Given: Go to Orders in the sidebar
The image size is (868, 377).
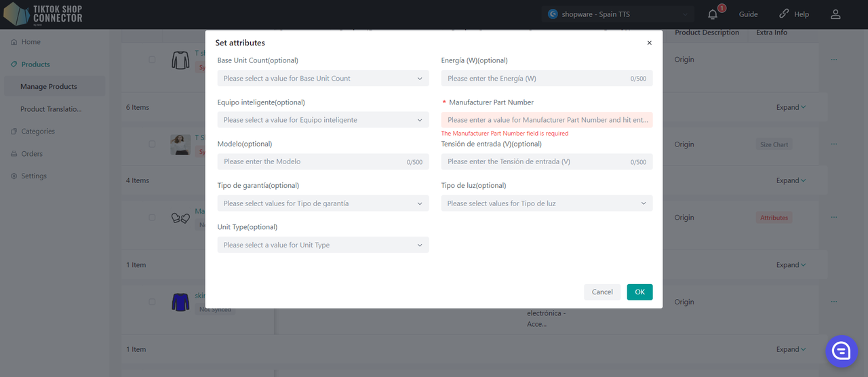Looking at the screenshot, I should pyautogui.click(x=32, y=154).
